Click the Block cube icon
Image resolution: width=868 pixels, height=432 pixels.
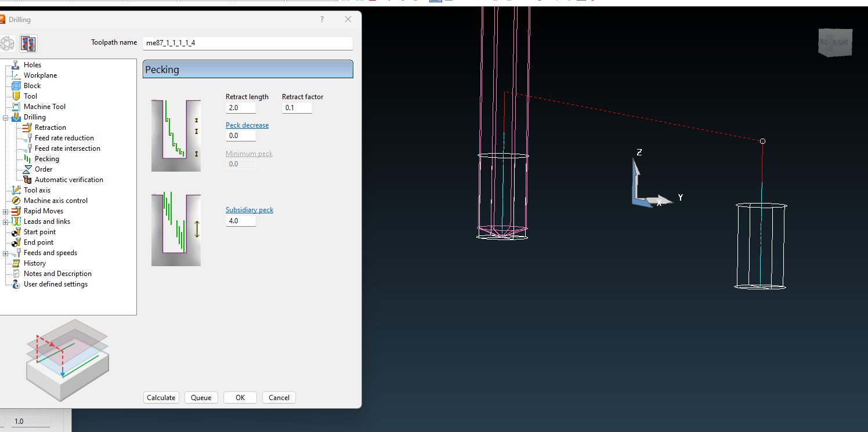[x=16, y=86]
